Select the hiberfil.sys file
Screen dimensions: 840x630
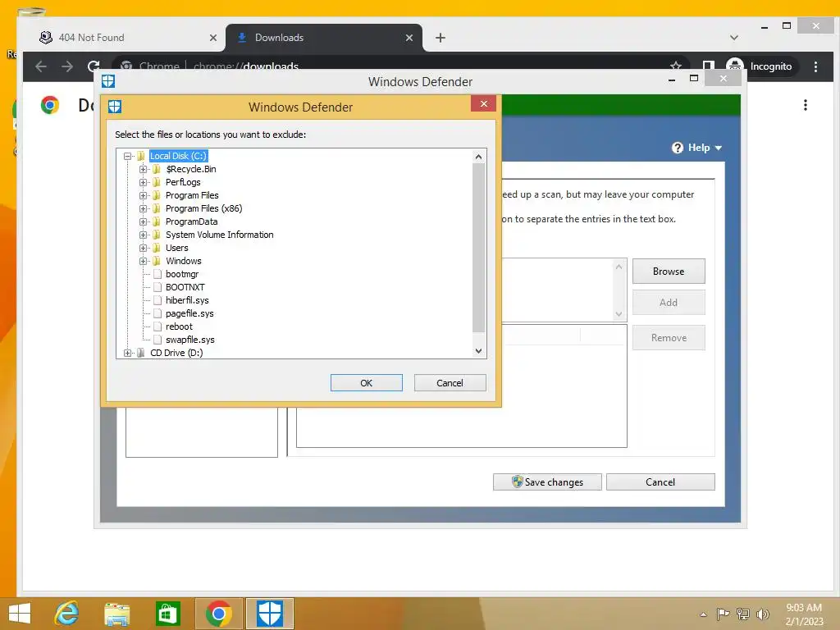click(x=187, y=300)
